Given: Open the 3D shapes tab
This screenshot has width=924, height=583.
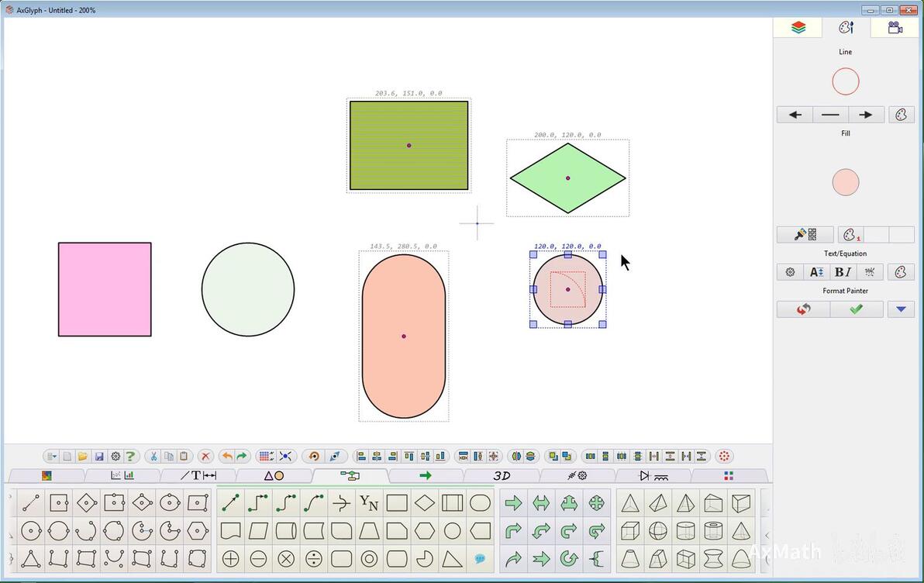Looking at the screenshot, I should (x=502, y=476).
